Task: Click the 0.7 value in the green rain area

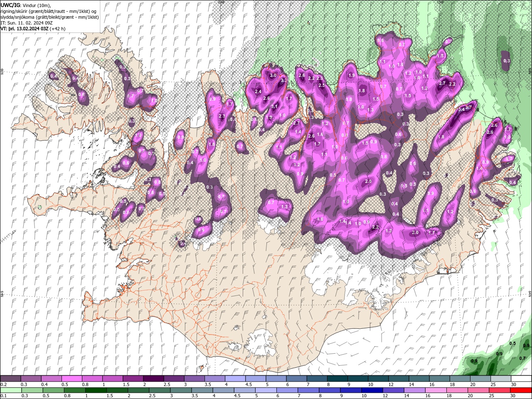Action: click(522, 358)
